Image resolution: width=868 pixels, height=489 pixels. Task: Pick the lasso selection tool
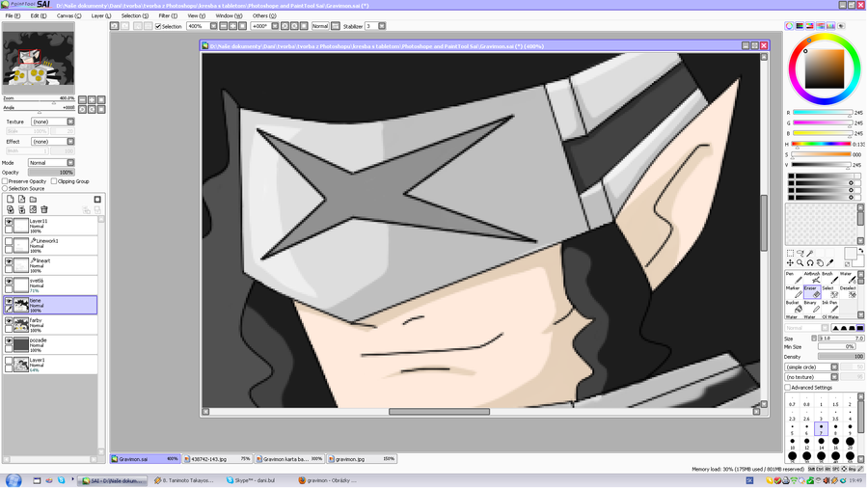(x=800, y=253)
